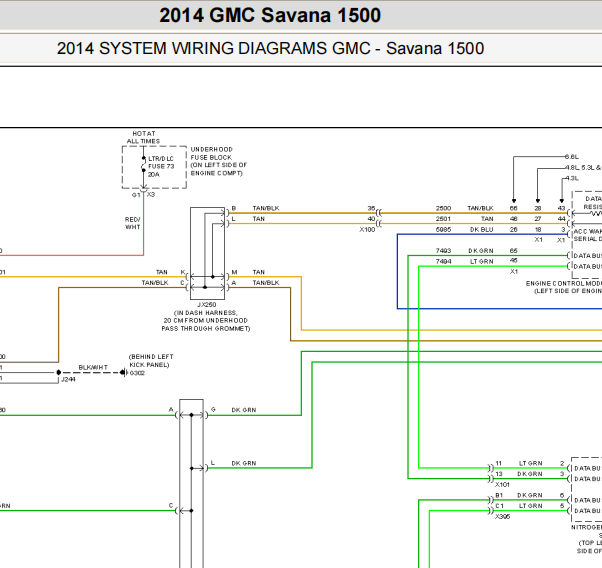Click the '6.6L' engine option label

point(571,157)
